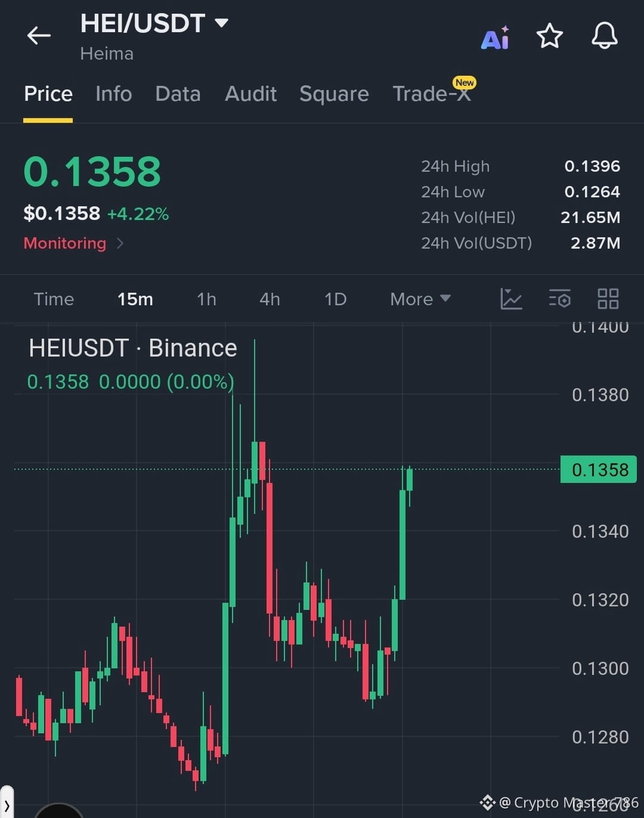
Task: Switch to the Info tab
Action: click(x=114, y=94)
